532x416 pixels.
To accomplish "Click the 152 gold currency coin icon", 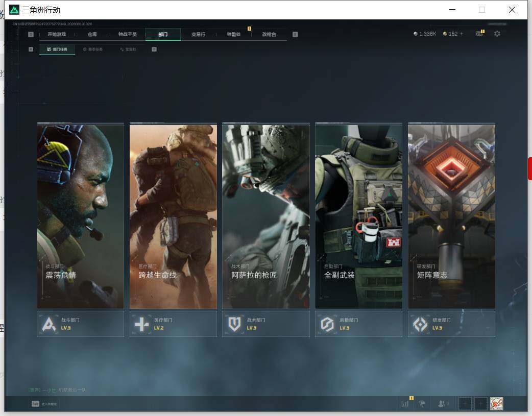I will (x=445, y=34).
